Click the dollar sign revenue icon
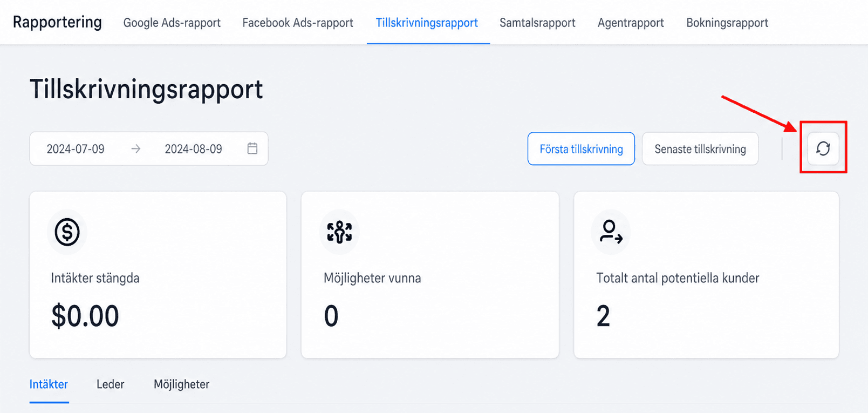868x413 pixels. 67,232
